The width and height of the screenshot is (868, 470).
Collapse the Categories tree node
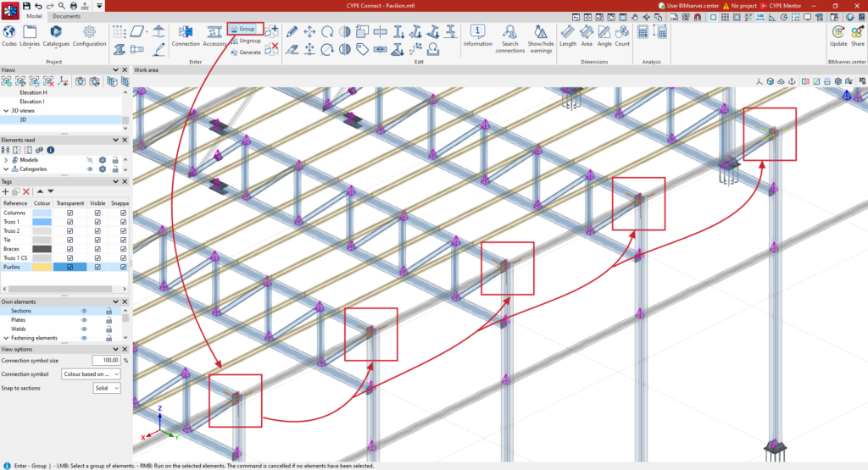tap(6, 169)
